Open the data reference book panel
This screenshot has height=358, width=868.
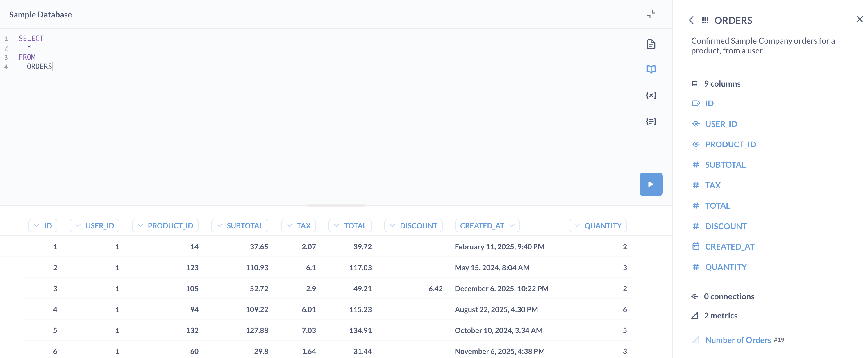point(651,69)
